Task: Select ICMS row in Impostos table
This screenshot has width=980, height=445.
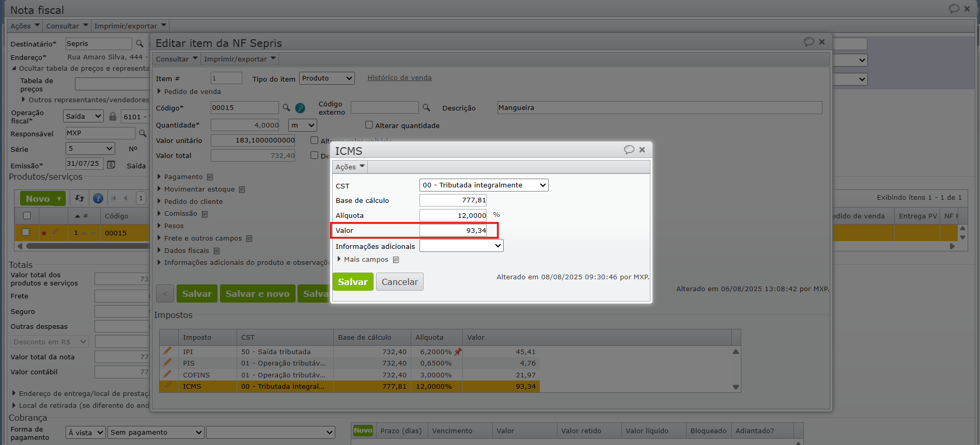Action: click(x=349, y=387)
